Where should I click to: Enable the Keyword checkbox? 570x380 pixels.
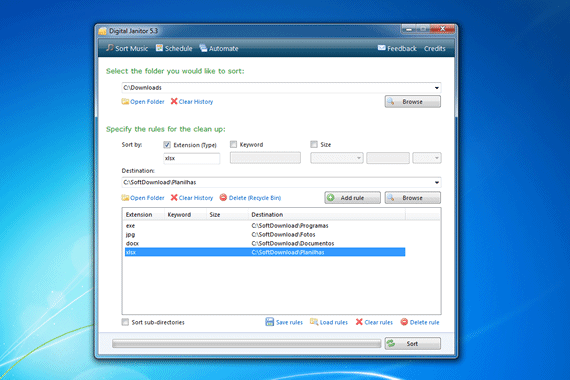click(233, 144)
